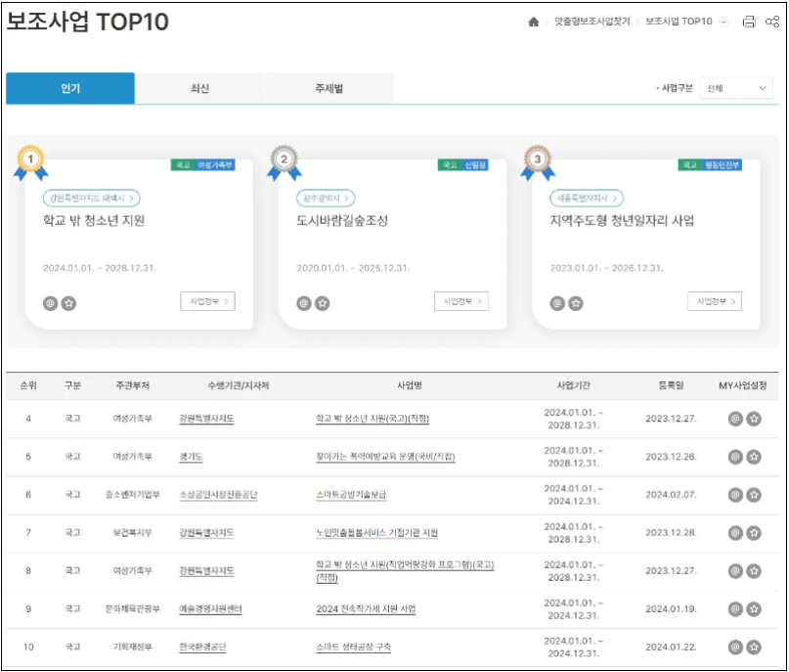Viewport: 789px width, 672px height.
Task: Click the 등록일 column header
Action: click(671, 385)
